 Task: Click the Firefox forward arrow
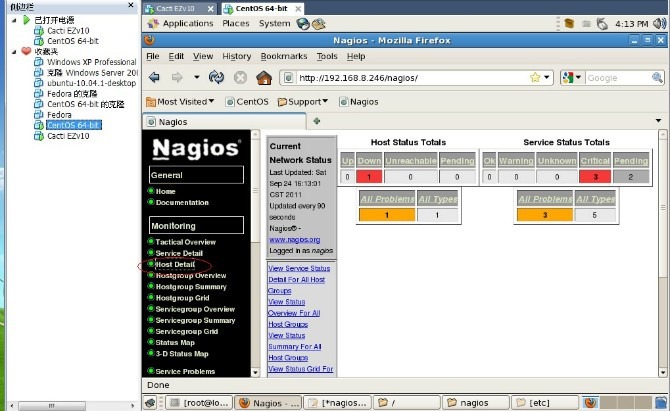[177, 77]
